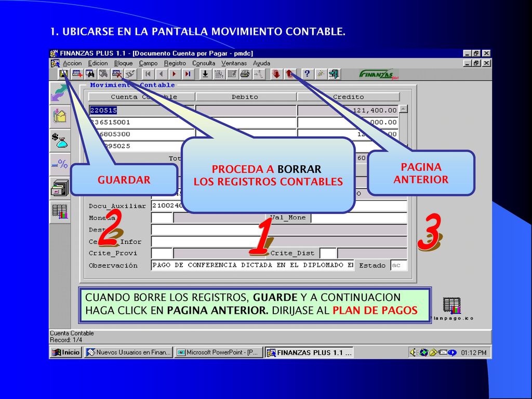Click the clear record eraser icon

pyautogui.click(x=130, y=74)
